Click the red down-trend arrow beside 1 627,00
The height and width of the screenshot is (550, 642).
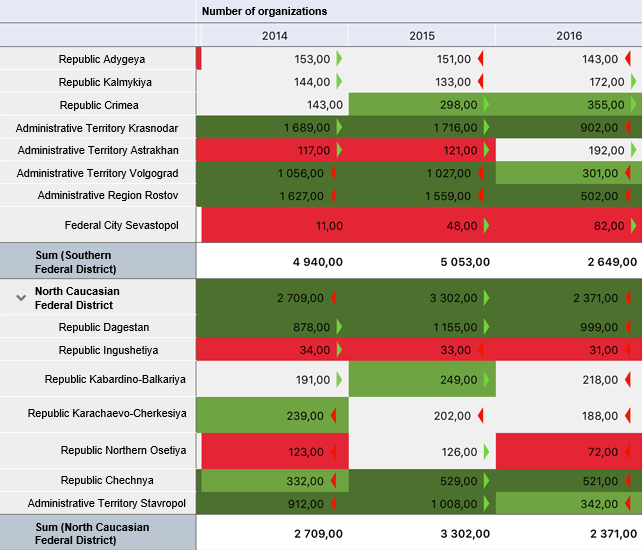click(334, 196)
